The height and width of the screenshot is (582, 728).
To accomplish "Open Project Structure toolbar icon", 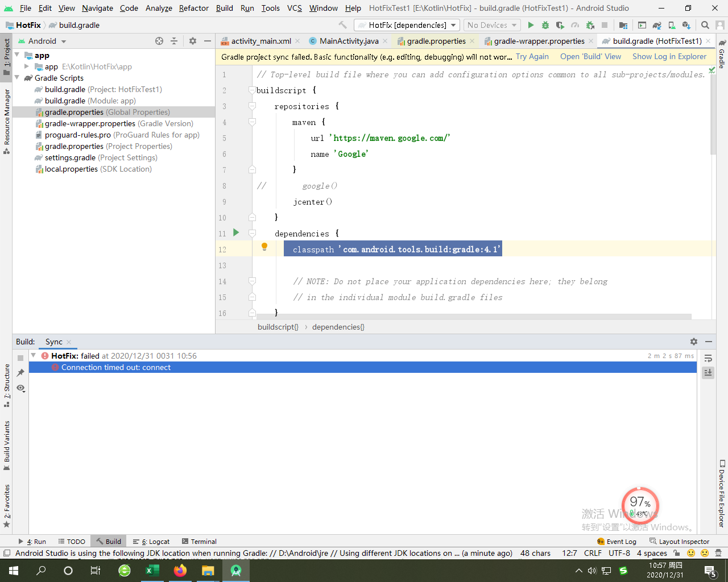I will click(623, 25).
